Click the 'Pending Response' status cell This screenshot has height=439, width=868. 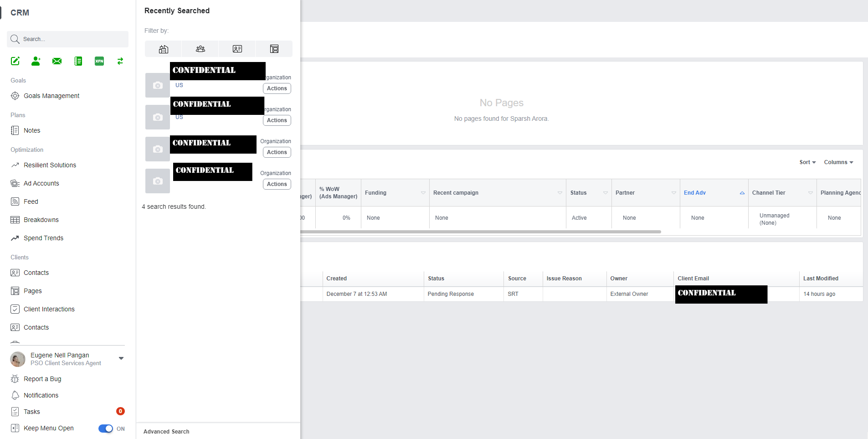click(451, 294)
